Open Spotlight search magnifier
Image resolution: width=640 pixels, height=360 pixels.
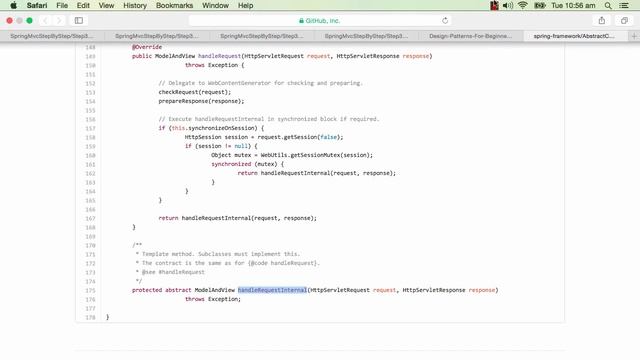pyautogui.click(x=608, y=6)
